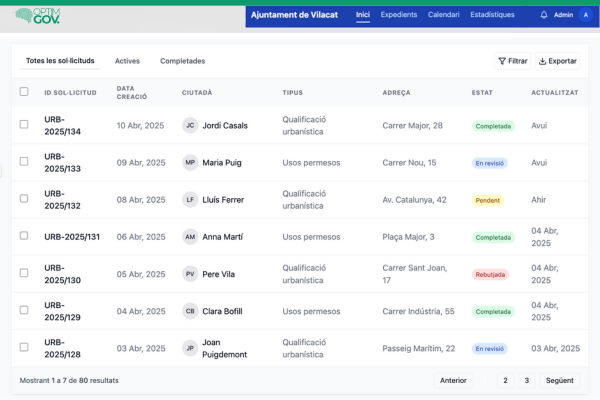Sort by the Estat column header
This screenshot has height=400, width=600.
coord(482,92)
